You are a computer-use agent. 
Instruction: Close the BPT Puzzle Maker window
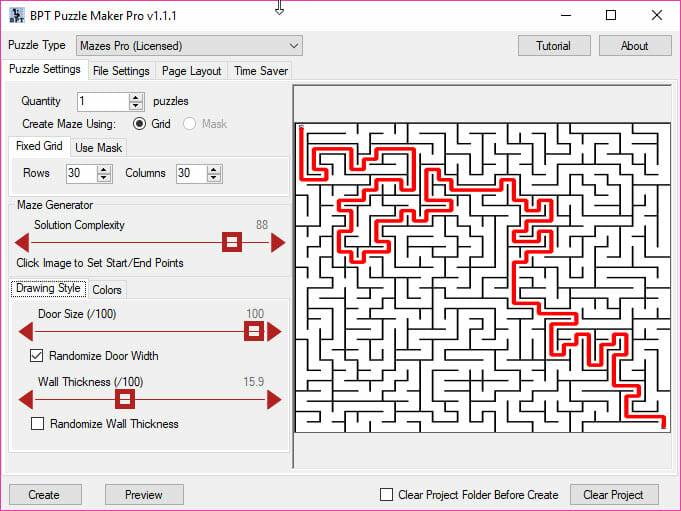point(657,15)
